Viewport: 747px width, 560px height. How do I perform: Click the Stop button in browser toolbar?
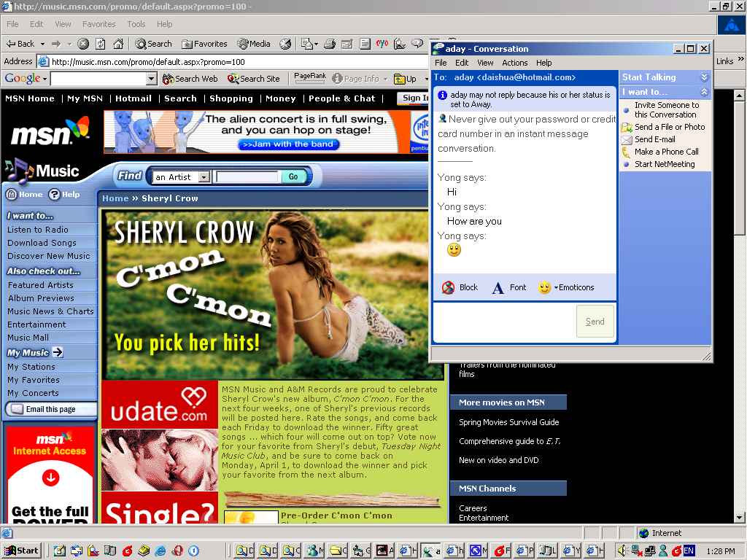(83, 44)
